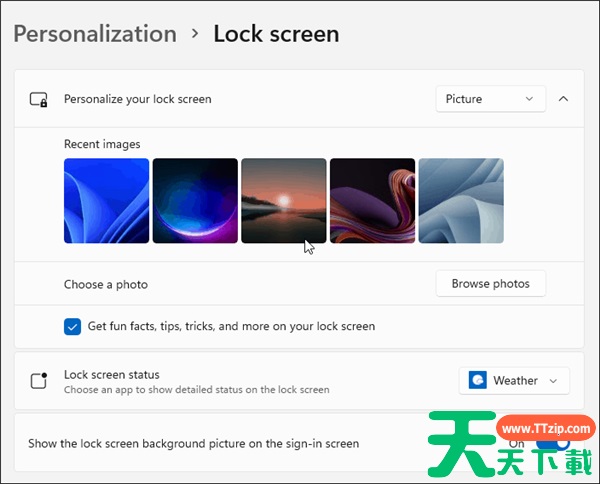Click the Choose a photo label
The height and width of the screenshot is (484, 600).
[106, 285]
